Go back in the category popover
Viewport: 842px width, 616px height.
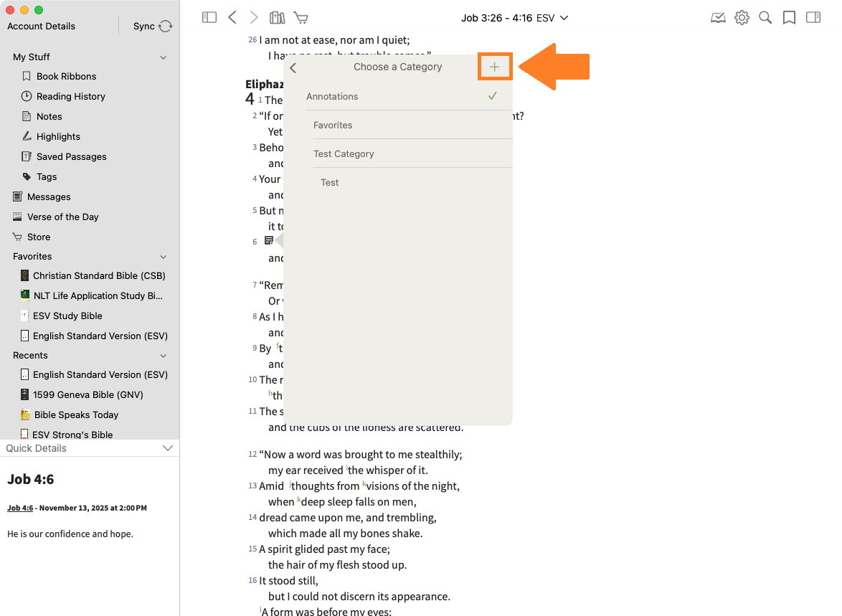tap(293, 67)
